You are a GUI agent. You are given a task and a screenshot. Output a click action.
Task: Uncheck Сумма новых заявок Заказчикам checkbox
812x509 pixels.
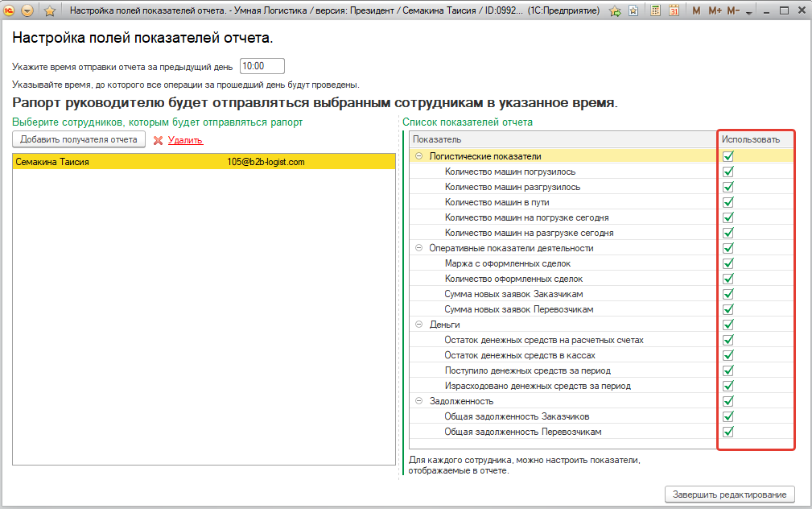(728, 294)
